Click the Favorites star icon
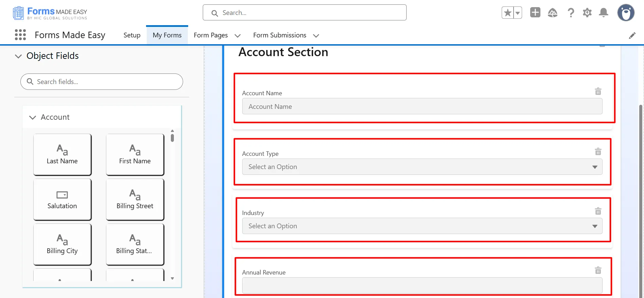This screenshot has height=298, width=644. [507, 13]
